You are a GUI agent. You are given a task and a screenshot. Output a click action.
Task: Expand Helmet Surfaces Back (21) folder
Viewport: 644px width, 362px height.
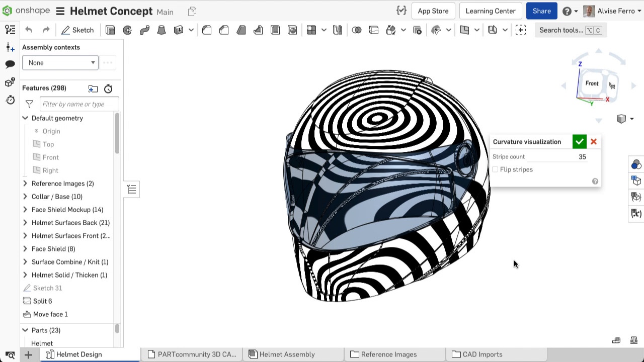25,223
